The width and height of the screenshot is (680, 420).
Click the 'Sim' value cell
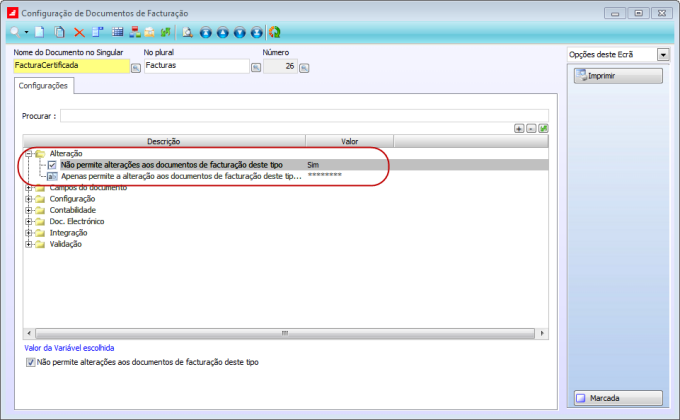[x=313, y=165]
